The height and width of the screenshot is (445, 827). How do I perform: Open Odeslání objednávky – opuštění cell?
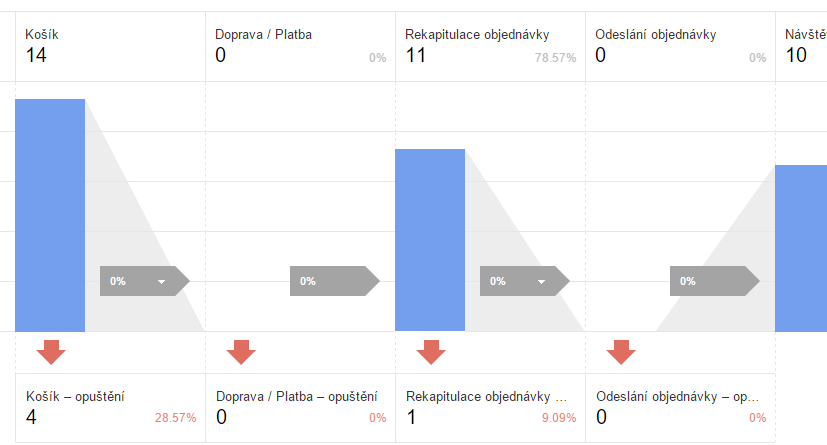[680, 408]
